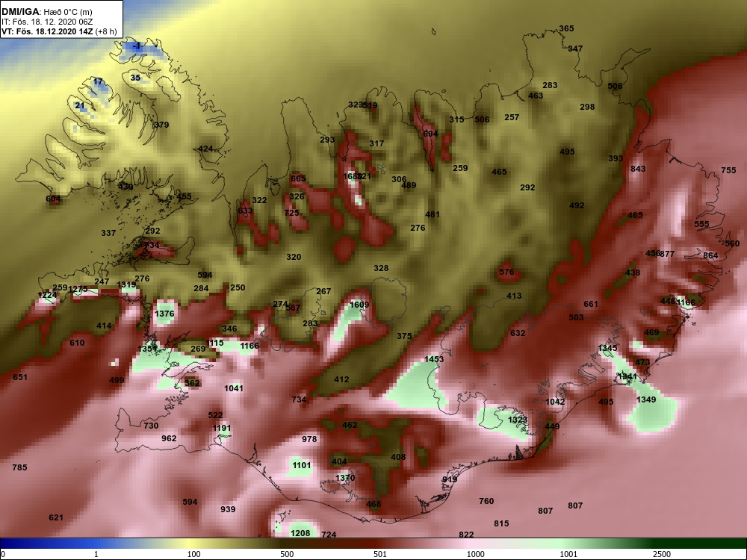The image size is (747, 560).
Task: Click the map value '822' near the bottom edge
Action: (466, 535)
